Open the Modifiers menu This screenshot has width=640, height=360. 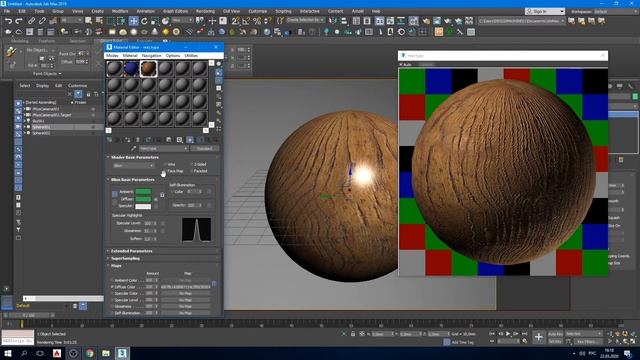pyautogui.click(x=120, y=11)
